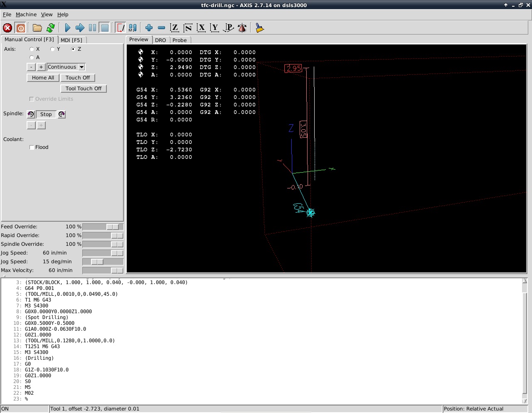Screen dimensions: 532x413
Task: Zoom in the preview with plus icon
Action: click(149, 28)
